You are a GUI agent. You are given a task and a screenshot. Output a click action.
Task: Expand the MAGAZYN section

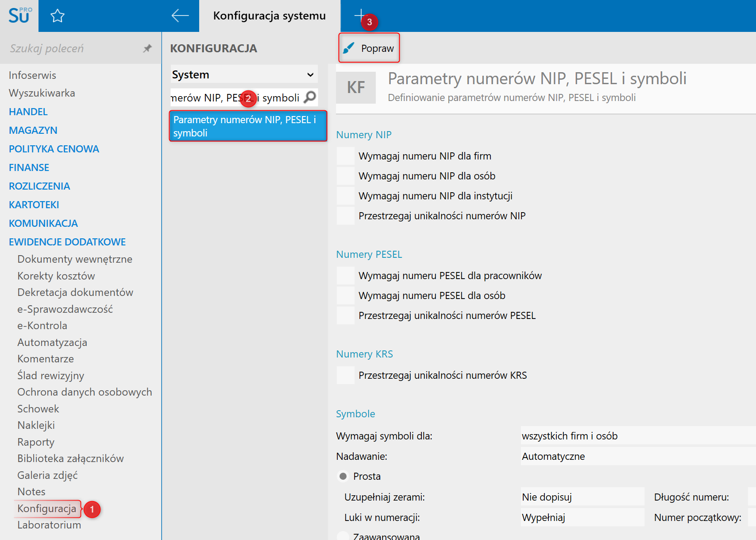pos(33,130)
